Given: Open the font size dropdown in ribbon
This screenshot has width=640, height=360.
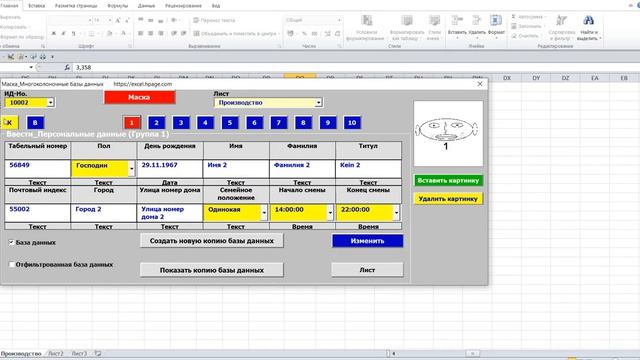Looking at the screenshot, I should coord(109,20).
